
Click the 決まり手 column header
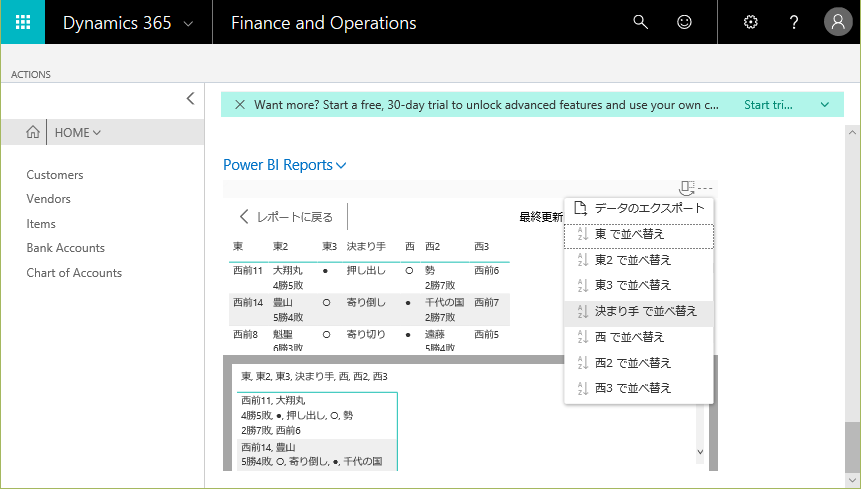(x=366, y=246)
